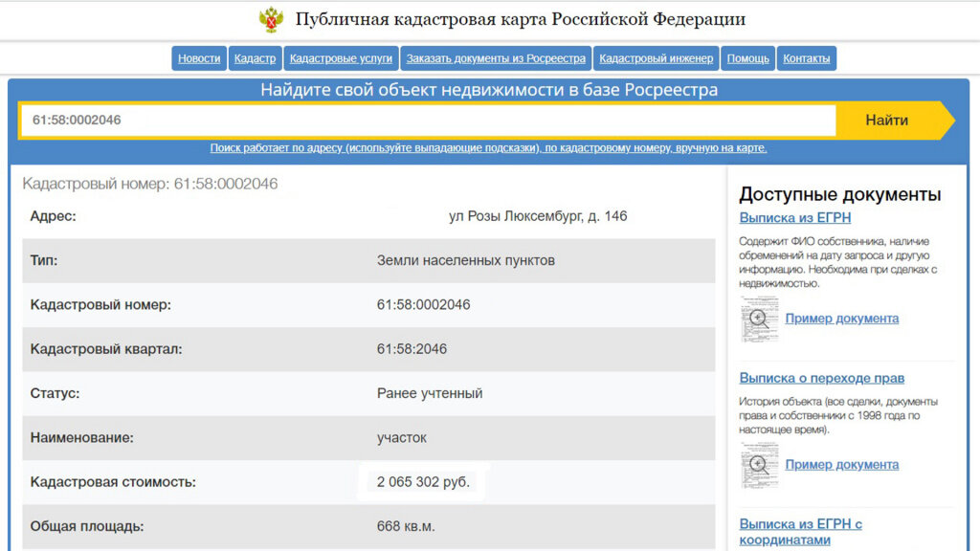
Task: Click the type value Земли населенных пунктов
Action: (466, 260)
